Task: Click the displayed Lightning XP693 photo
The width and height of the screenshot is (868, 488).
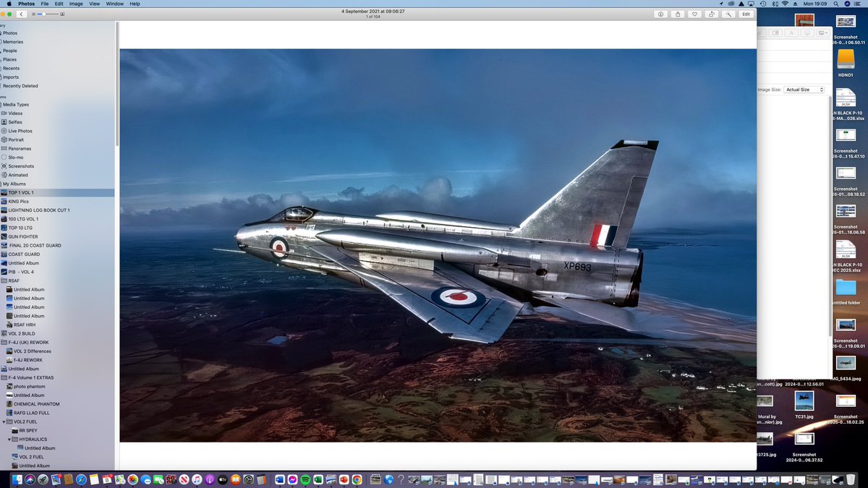Action: point(438,245)
